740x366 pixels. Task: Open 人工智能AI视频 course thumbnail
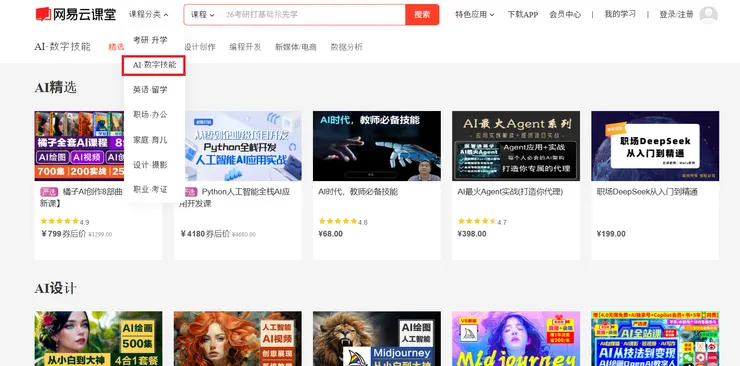[237, 339]
